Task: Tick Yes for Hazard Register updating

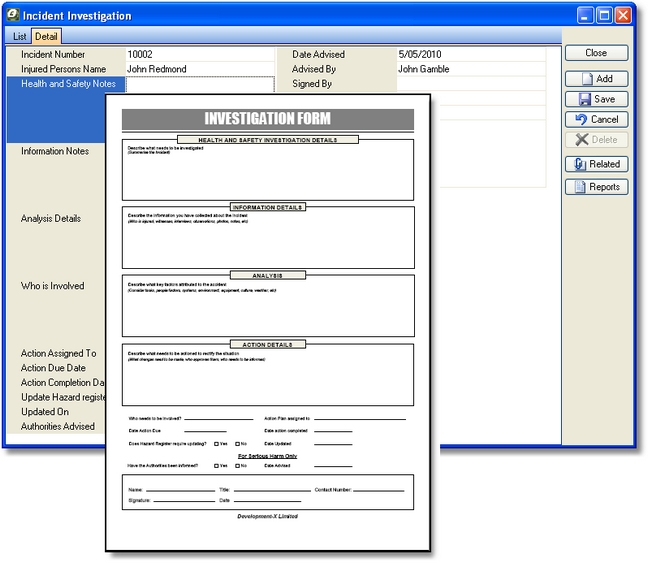Action: point(216,444)
